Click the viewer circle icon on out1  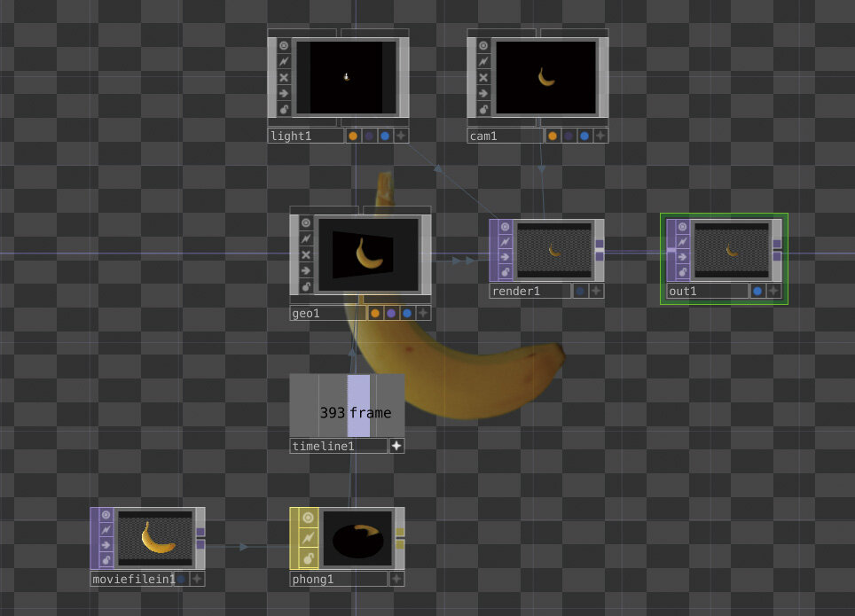(x=682, y=227)
